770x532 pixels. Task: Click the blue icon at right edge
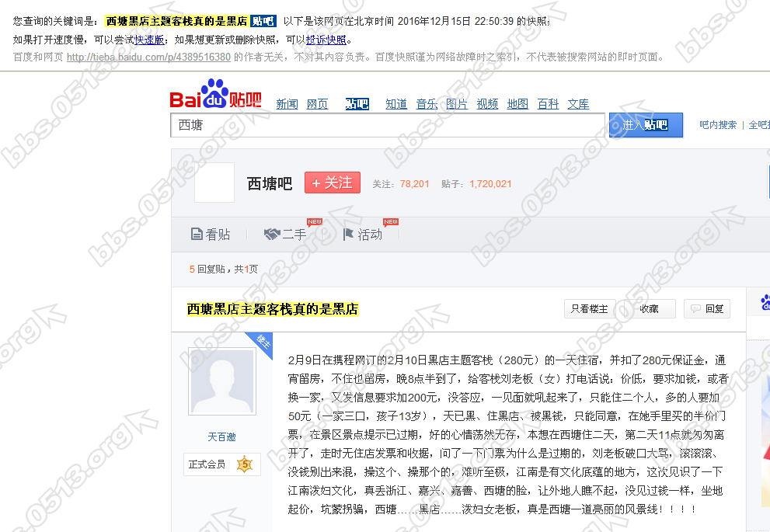[x=765, y=304]
